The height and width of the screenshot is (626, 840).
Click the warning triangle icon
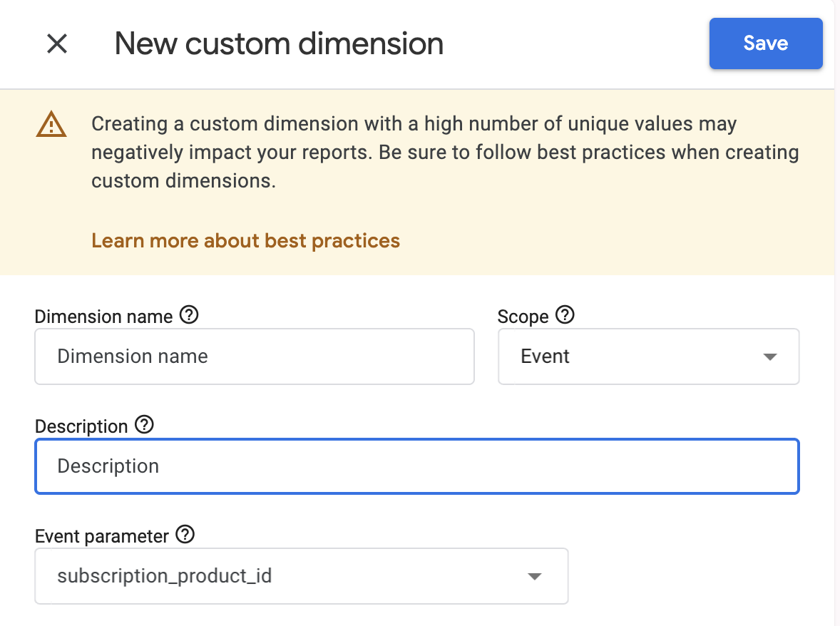(x=51, y=124)
